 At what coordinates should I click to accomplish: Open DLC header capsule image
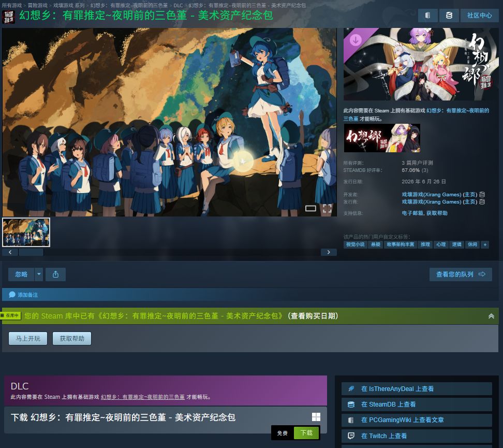click(x=421, y=64)
